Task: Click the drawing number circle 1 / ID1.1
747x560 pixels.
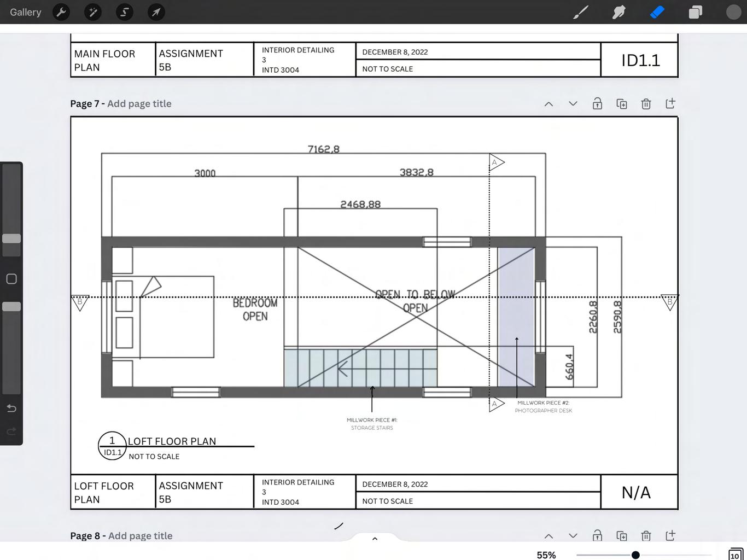Action: click(112, 446)
